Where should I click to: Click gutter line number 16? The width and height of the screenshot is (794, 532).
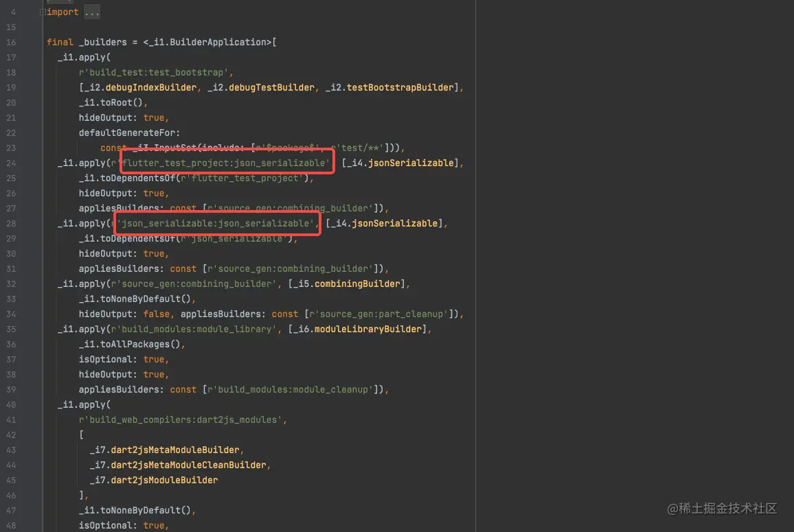point(11,42)
